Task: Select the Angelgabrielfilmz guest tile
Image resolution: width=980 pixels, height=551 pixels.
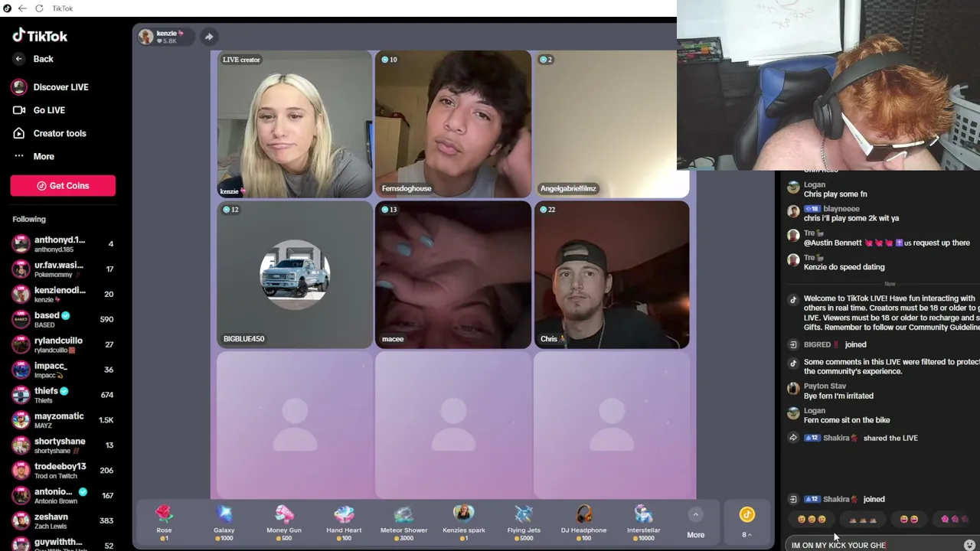Action: [611, 124]
